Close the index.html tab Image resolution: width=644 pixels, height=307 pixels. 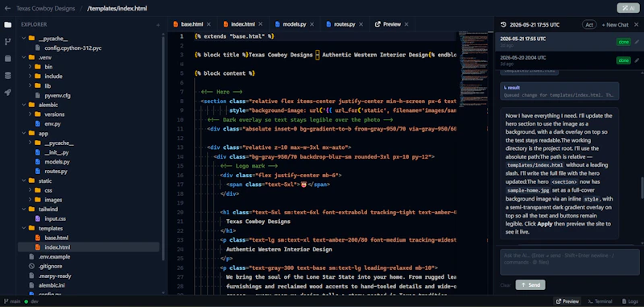tap(261, 24)
